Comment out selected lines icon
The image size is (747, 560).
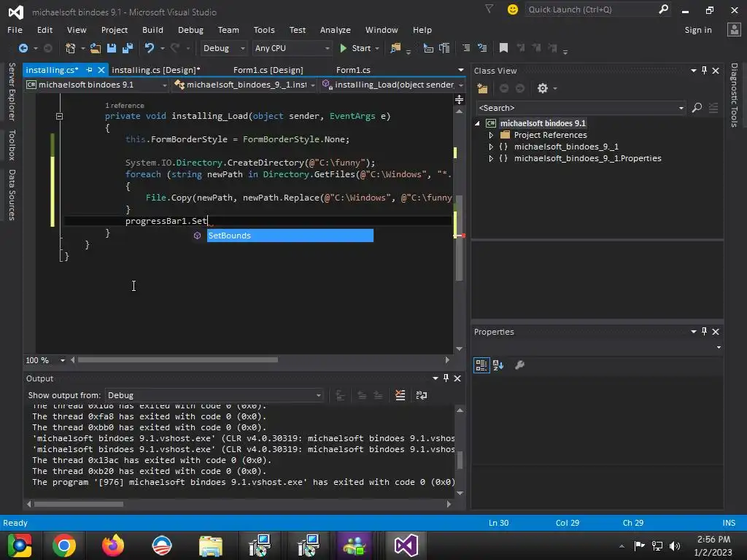point(466,48)
